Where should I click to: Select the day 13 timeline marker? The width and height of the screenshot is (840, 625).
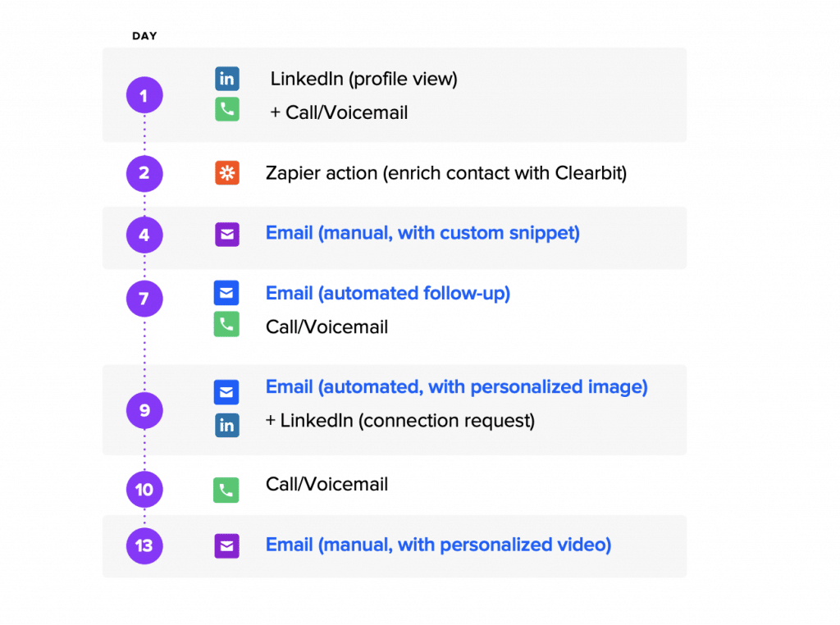click(144, 545)
